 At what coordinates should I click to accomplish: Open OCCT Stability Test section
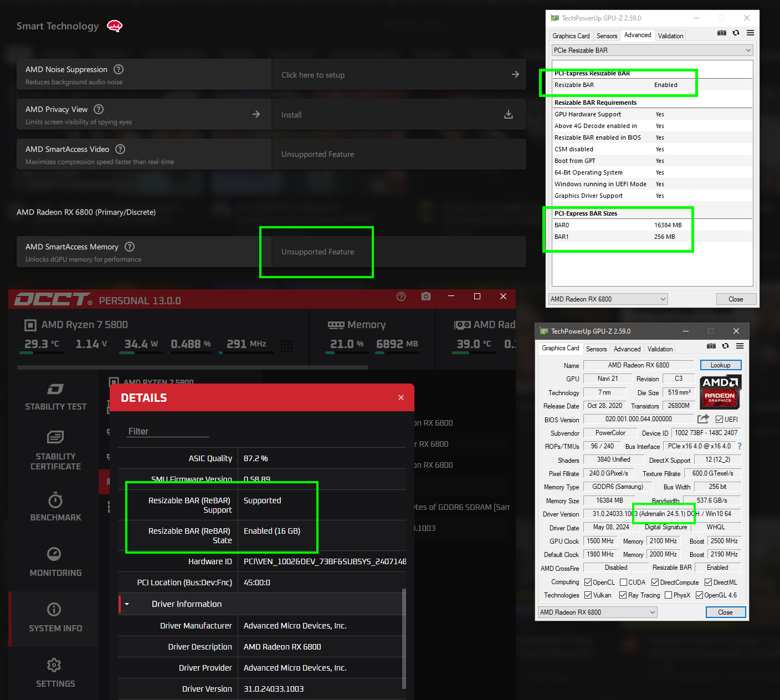tap(55, 397)
